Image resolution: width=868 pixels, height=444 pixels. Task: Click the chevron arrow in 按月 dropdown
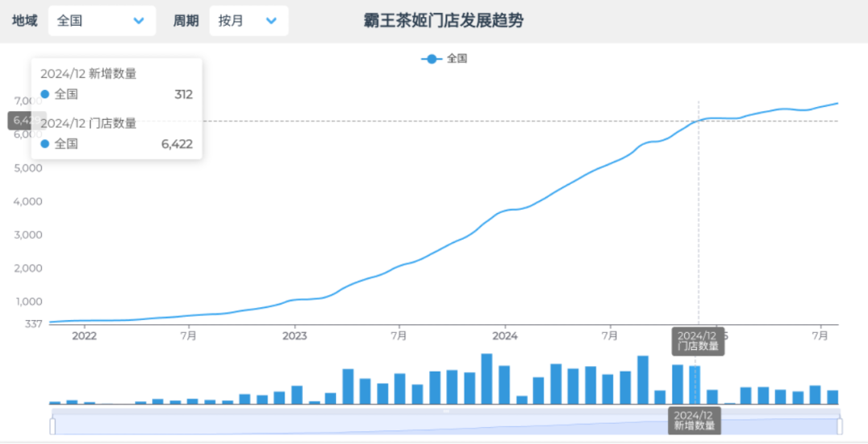click(x=272, y=21)
